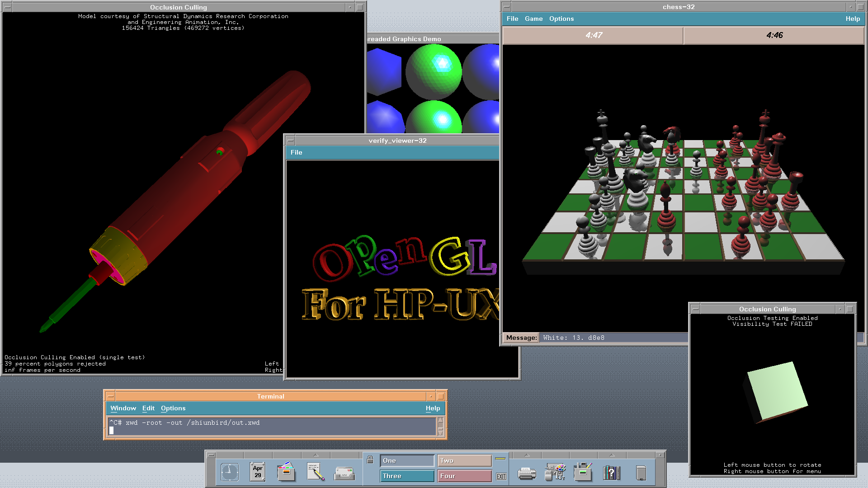Screen dimensions: 868x488
Task: Open the Application Manager drawer icon
Action: [583, 472]
